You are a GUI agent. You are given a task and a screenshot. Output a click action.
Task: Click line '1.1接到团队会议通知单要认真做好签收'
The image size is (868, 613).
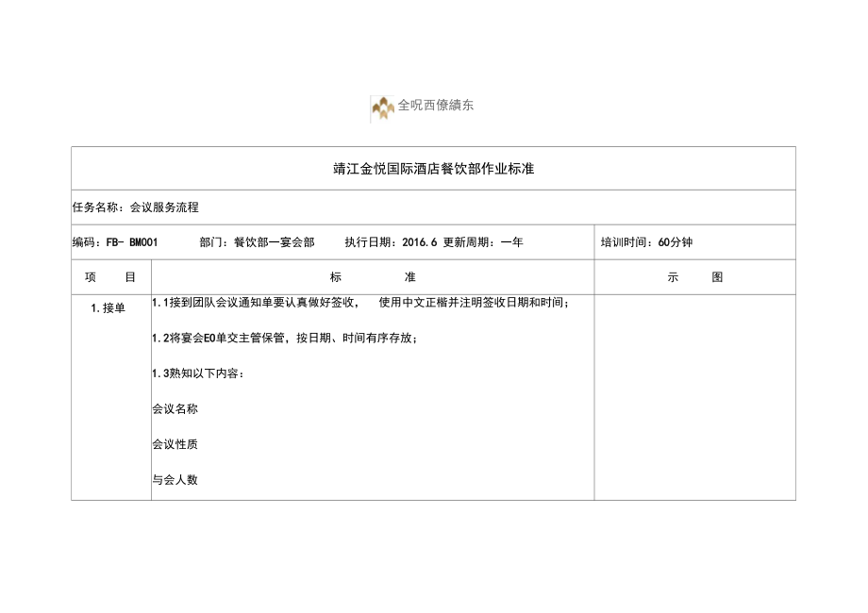coord(256,303)
